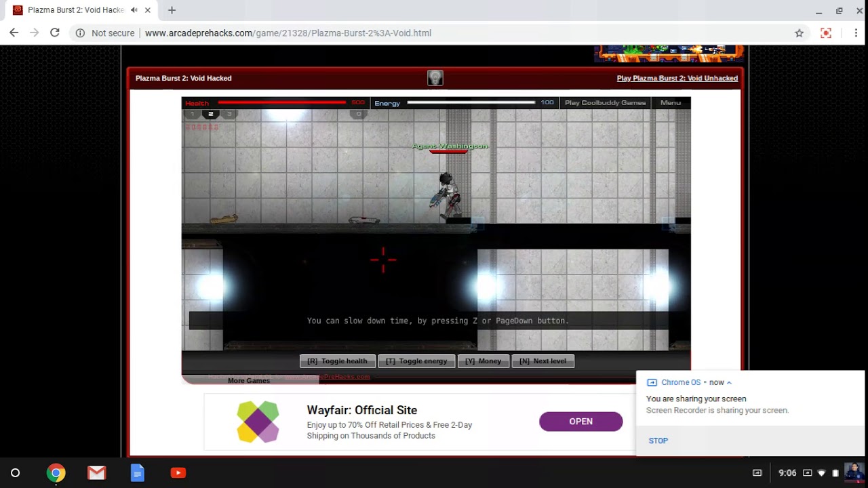Click the lightbulb lights toggle icon
The image size is (868, 488).
tap(435, 78)
